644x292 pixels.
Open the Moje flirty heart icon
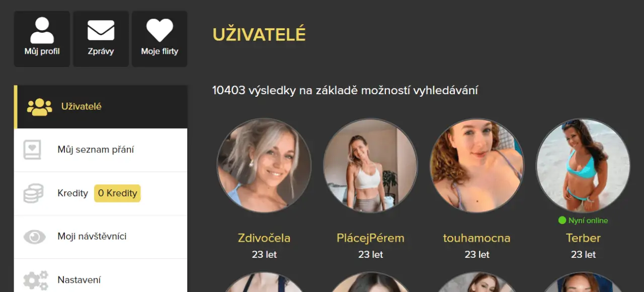pos(159,30)
